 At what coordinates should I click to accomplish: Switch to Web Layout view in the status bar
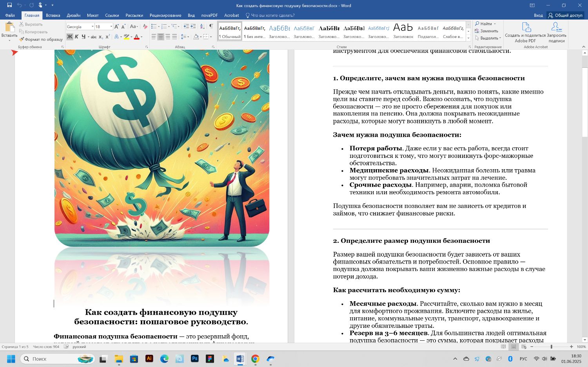524,347
